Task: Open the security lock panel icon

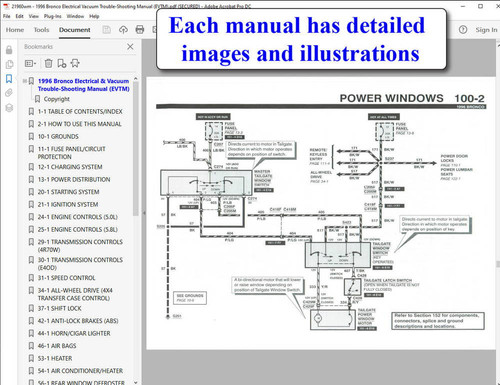Action: (x=9, y=50)
